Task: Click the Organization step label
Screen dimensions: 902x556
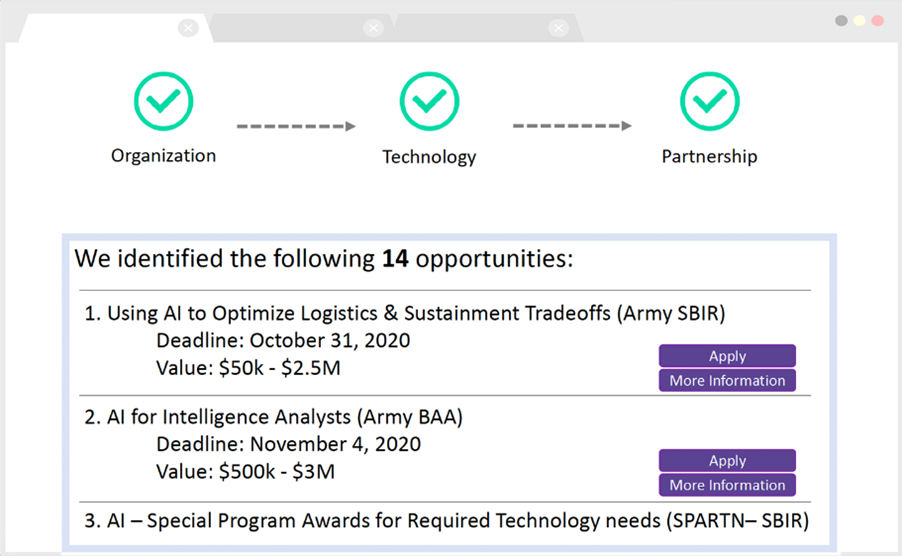Action: click(x=163, y=156)
